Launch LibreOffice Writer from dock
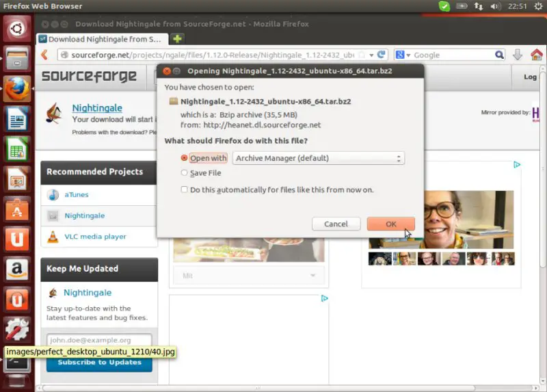This screenshot has width=547, height=392. (x=16, y=120)
